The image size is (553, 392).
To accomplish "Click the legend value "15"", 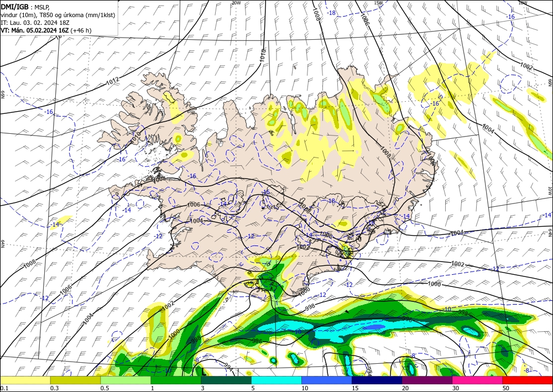I will 355,388.
